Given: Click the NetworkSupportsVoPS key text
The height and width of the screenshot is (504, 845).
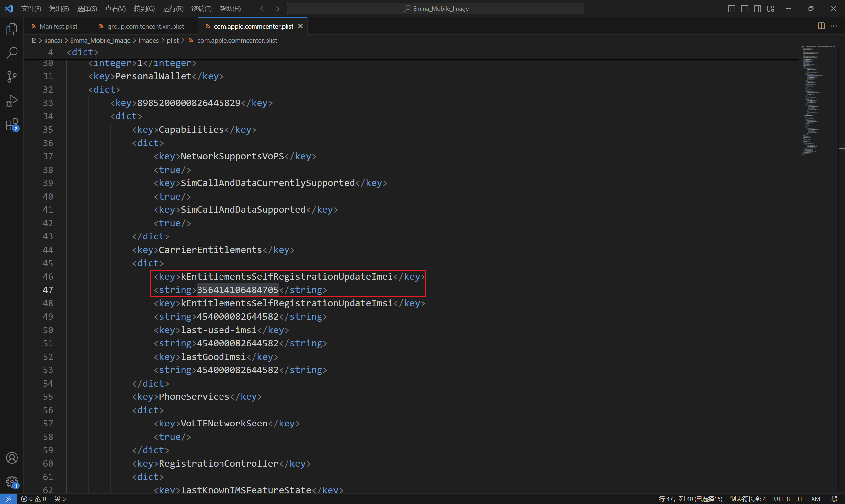Looking at the screenshot, I should (232, 156).
